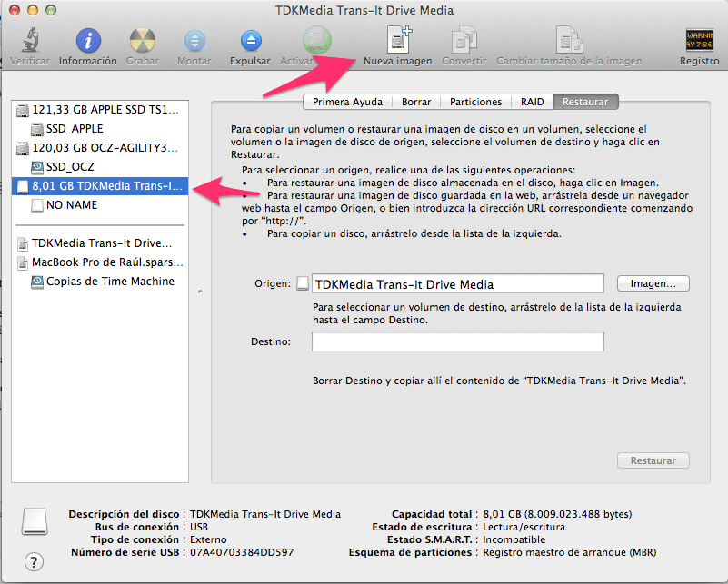Open disk Información from the toolbar
This screenshot has width=728, height=584.
pos(88,41)
